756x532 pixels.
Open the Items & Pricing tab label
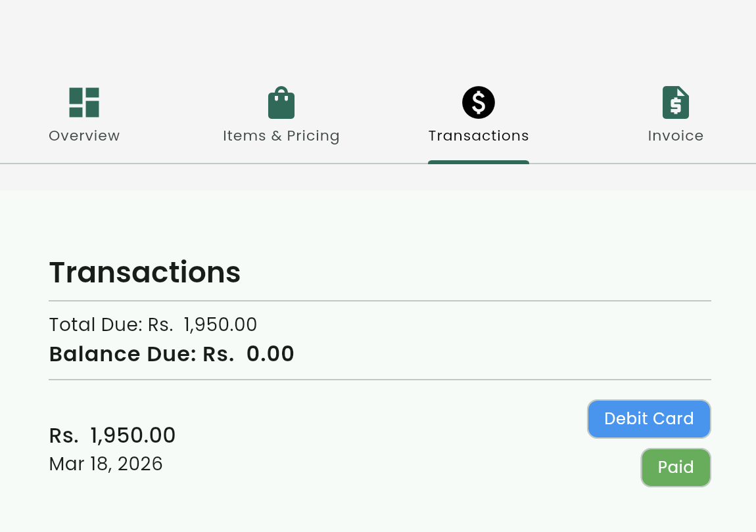pos(281,136)
